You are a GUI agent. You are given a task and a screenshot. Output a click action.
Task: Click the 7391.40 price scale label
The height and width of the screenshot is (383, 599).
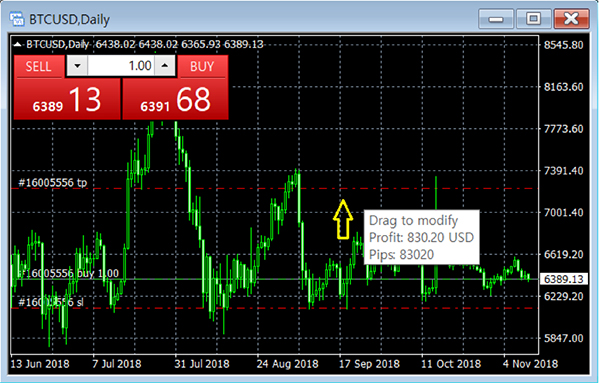pos(563,171)
